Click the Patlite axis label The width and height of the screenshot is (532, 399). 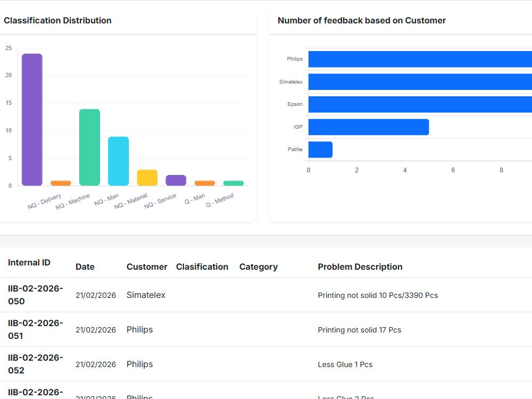click(295, 149)
